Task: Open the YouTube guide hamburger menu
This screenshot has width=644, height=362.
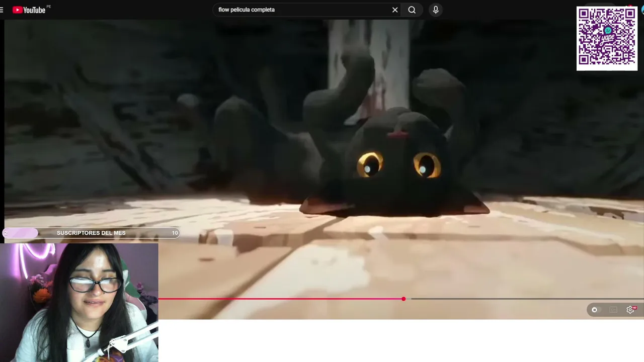Action: [2, 10]
